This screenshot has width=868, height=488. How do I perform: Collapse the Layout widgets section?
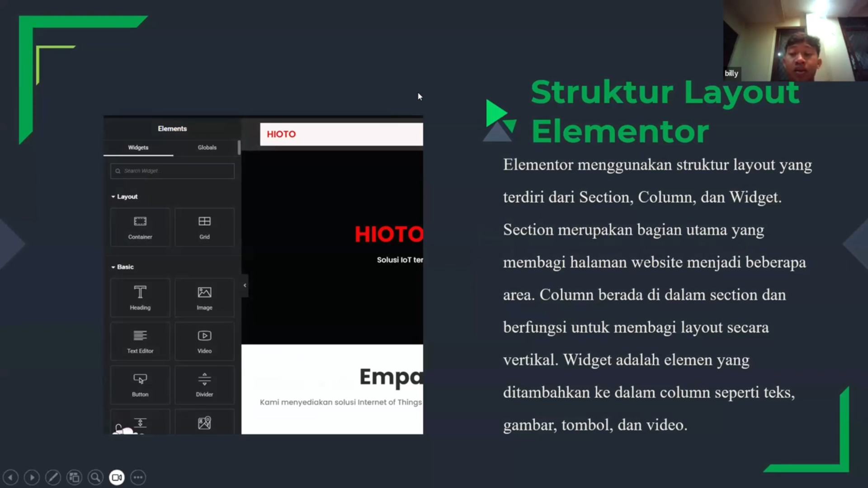click(x=113, y=196)
